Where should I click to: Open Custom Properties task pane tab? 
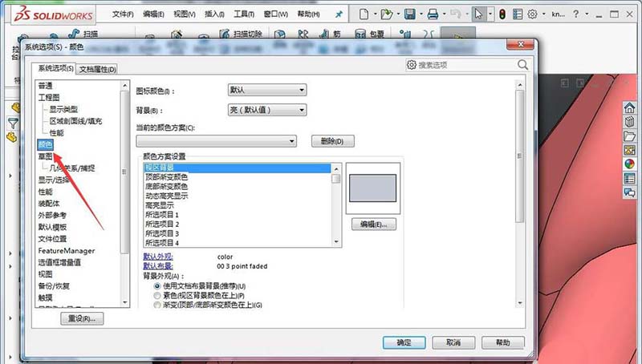pyautogui.click(x=629, y=178)
